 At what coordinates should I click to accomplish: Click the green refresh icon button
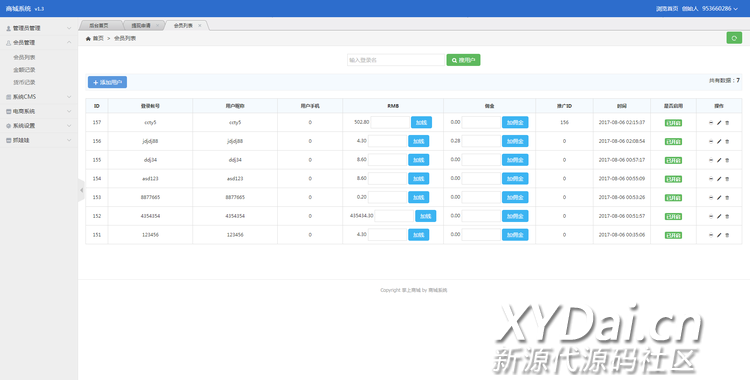tap(734, 38)
